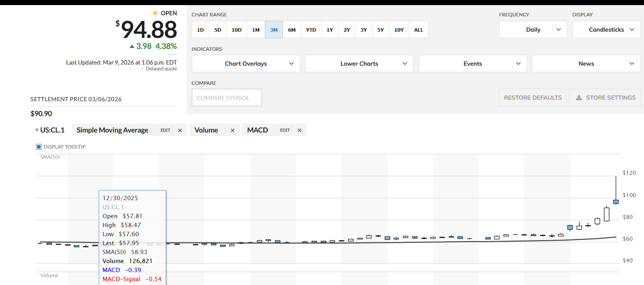Select the 3M chart range

pyautogui.click(x=274, y=30)
